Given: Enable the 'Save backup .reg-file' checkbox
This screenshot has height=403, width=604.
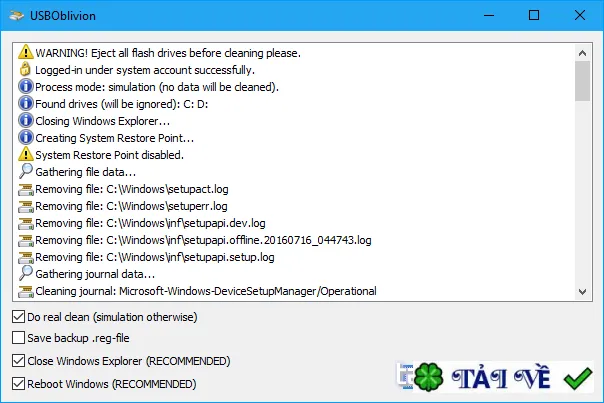Looking at the screenshot, I should 18,338.
